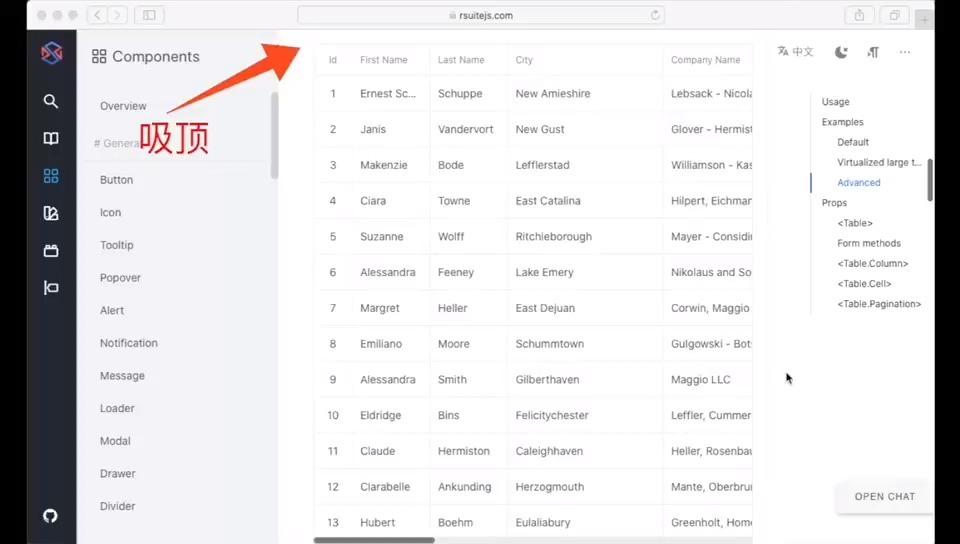Open the extensions icon in sidebar
Viewport: 960px width, 544px height.
pos(51,250)
